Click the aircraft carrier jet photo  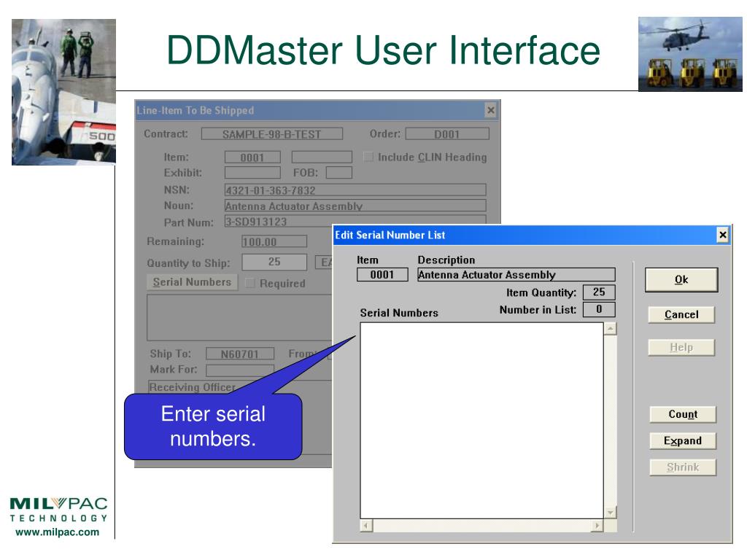click(x=64, y=92)
